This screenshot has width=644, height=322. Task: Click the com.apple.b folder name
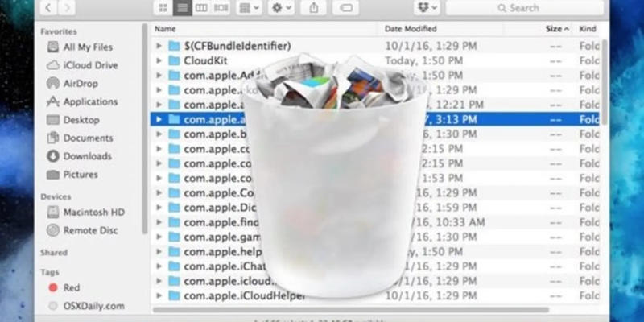click(x=215, y=134)
